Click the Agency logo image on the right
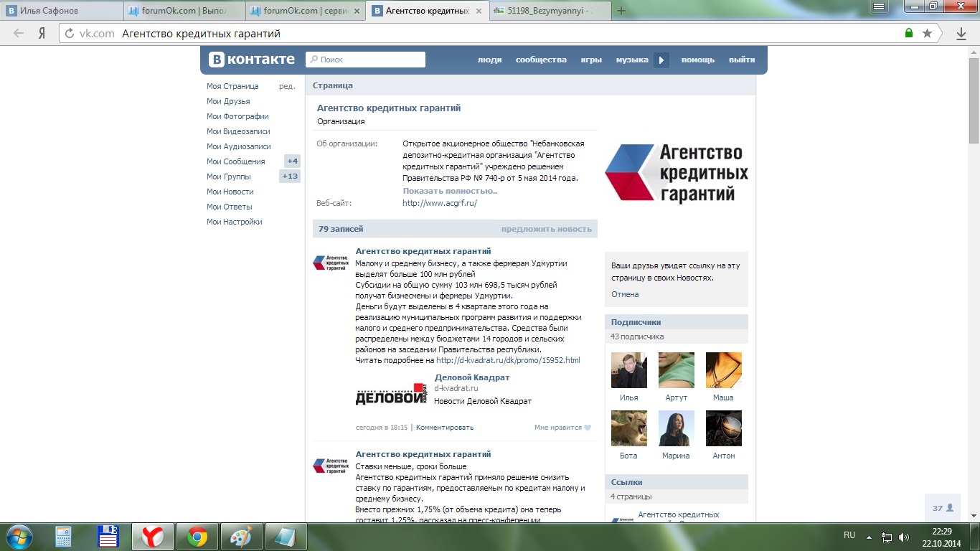 (677, 173)
